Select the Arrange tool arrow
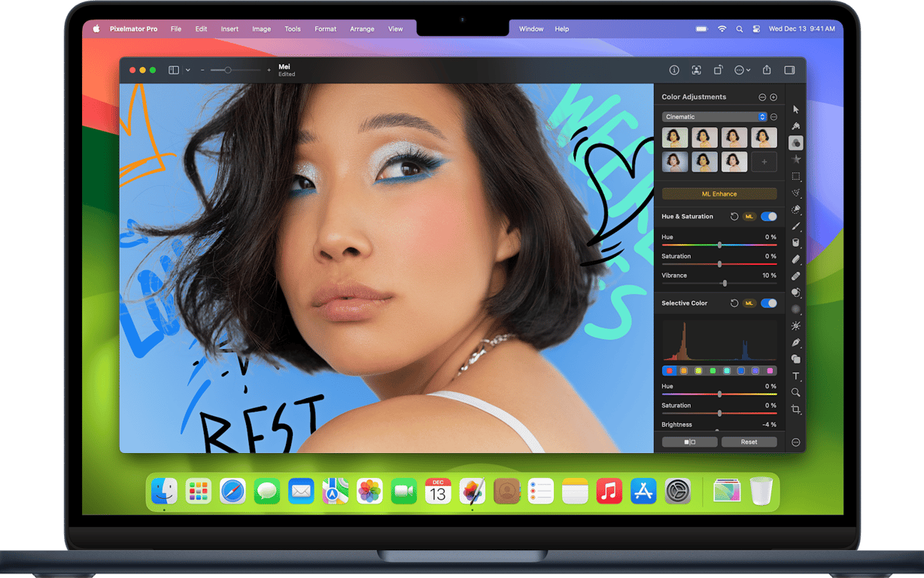The width and height of the screenshot is (924, 578). (x=795, y=110)
